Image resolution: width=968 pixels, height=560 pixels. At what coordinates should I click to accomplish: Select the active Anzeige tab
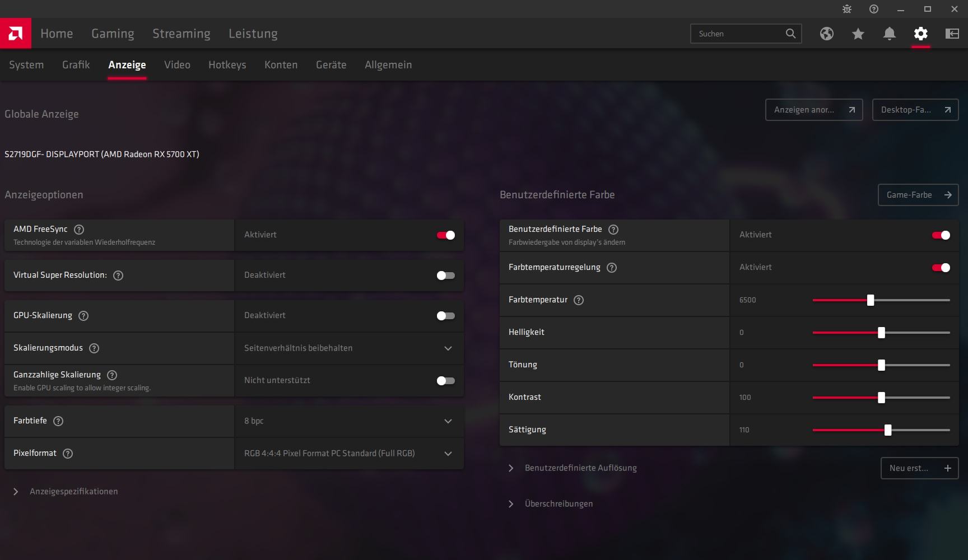click(127, 65)
